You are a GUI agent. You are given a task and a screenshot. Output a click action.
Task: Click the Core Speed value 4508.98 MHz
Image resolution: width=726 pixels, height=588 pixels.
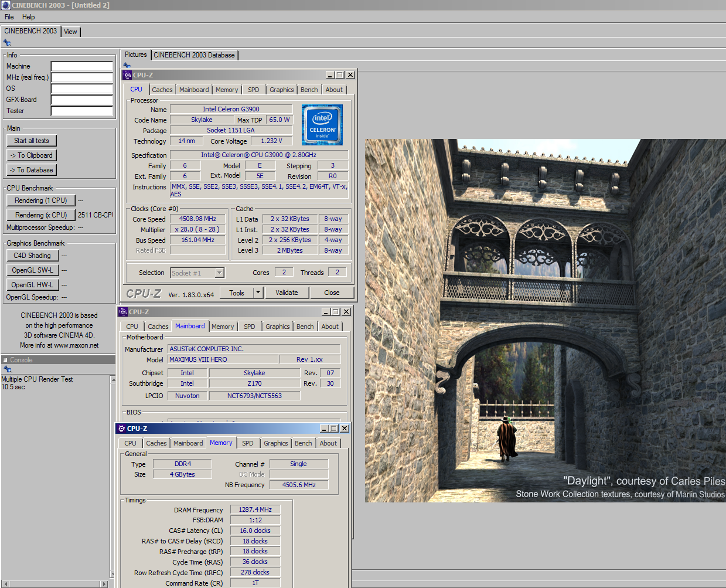[x=197, y=219]
